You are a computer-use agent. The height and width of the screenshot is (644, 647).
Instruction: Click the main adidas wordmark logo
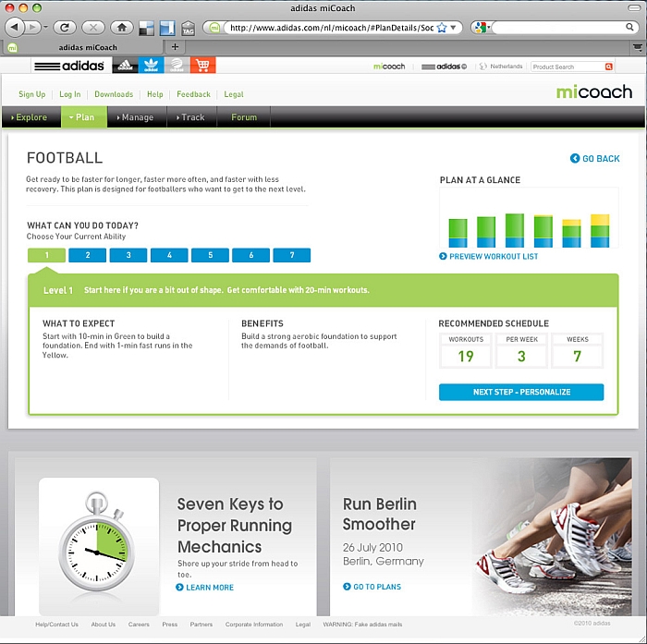(x=69, y=66)
